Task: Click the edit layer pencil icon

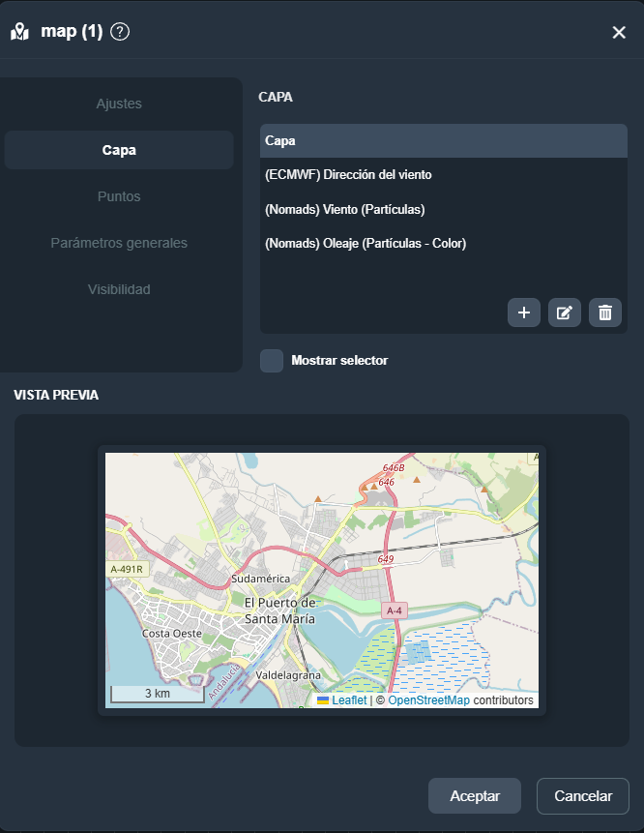Action: (565, 312)
